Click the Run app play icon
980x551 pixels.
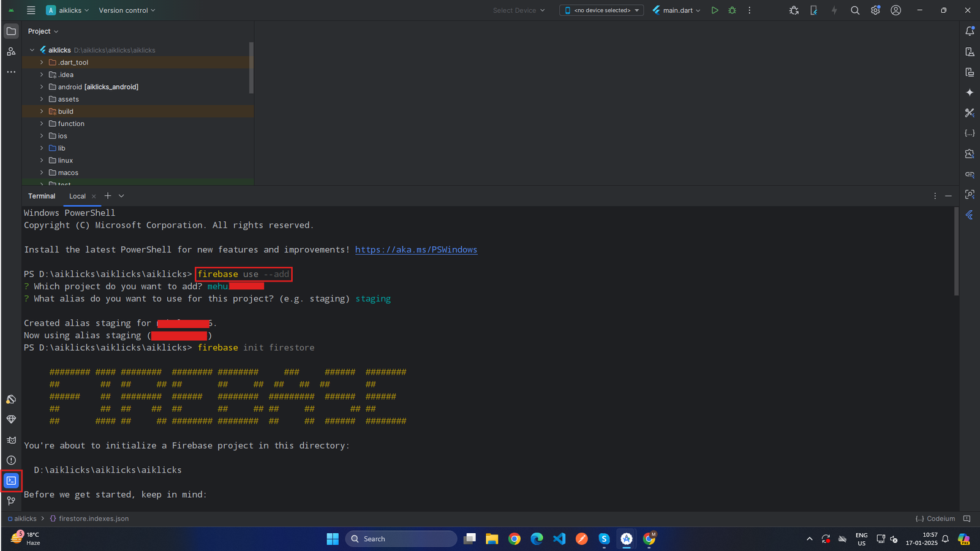[x=714, y=10]
